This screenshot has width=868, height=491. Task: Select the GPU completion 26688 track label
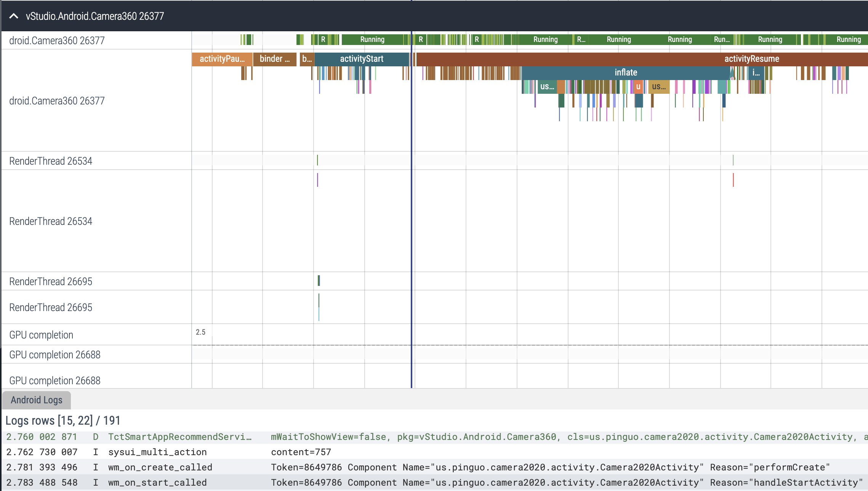(x=55, y=355)
